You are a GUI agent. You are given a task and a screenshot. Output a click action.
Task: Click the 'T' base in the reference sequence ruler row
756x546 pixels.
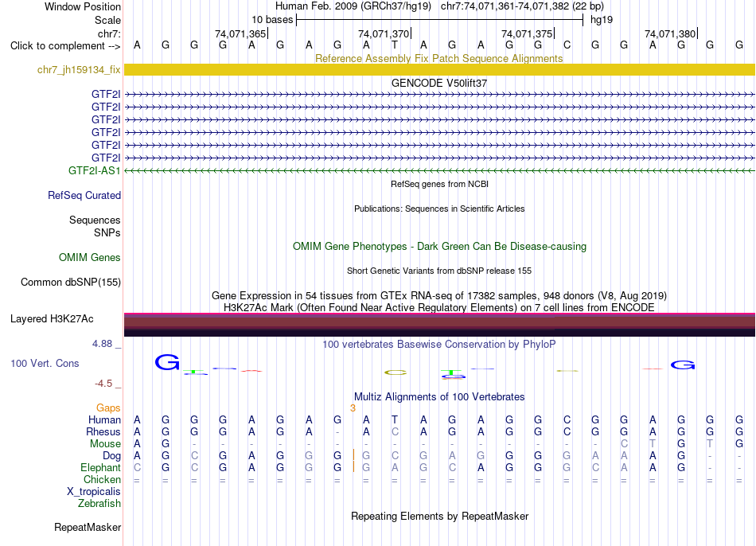(x=395, y=45)
